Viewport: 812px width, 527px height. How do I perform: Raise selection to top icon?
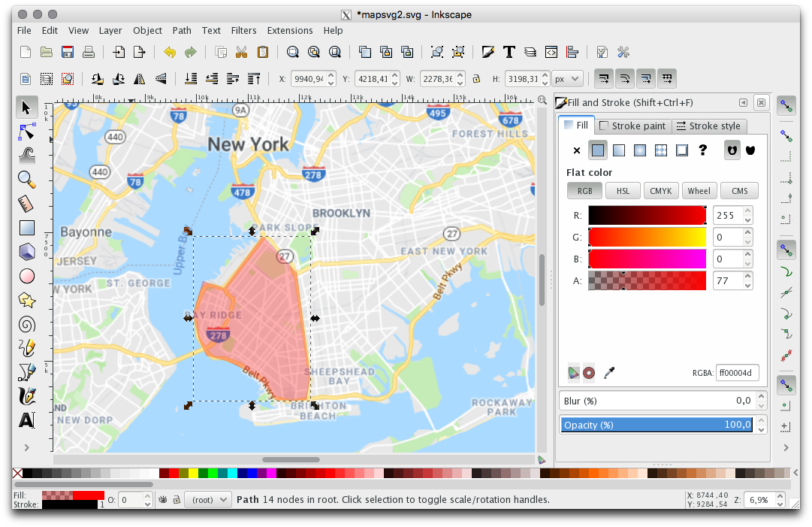254,79
